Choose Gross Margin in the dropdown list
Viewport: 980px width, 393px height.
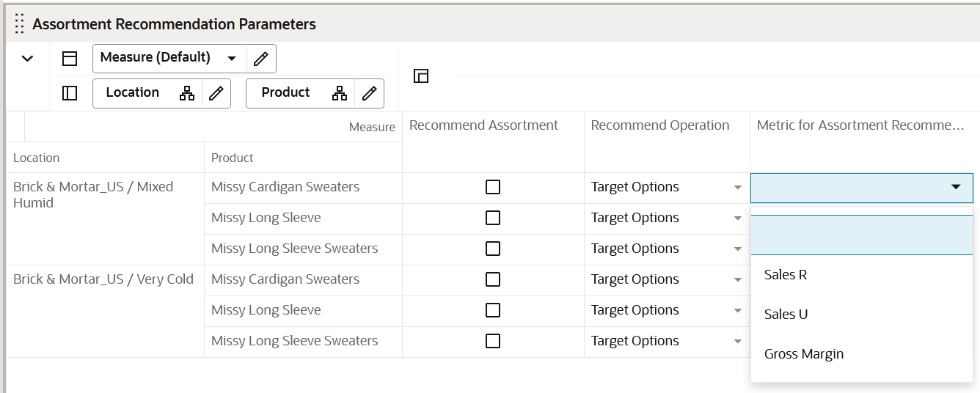tap(804, 354)
